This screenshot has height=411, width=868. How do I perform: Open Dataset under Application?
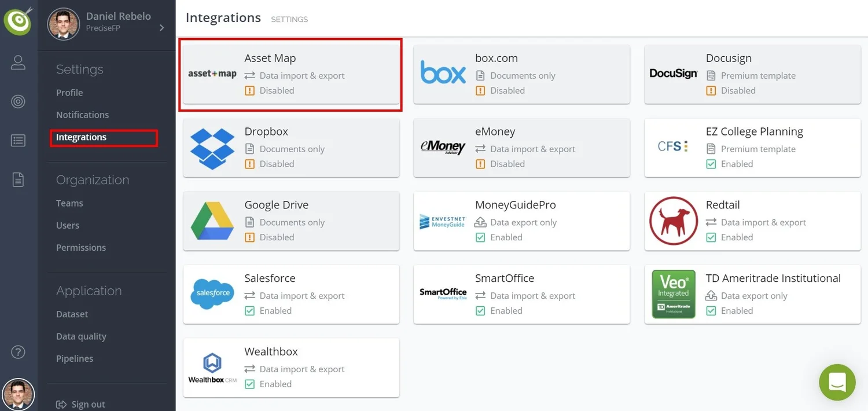[x=72, y=314]
